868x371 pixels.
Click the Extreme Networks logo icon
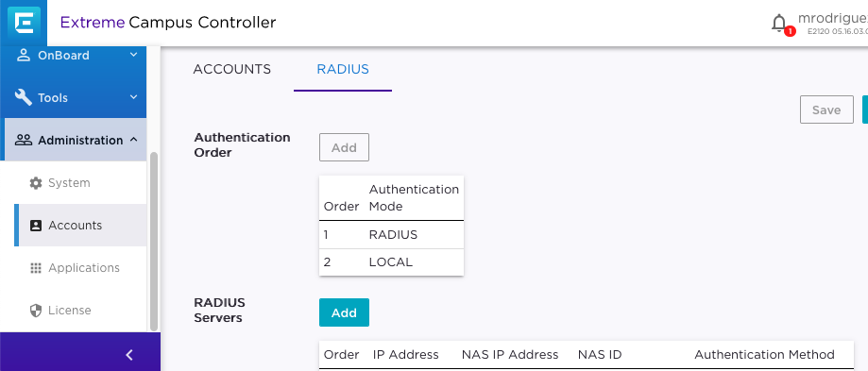point(24,23)
